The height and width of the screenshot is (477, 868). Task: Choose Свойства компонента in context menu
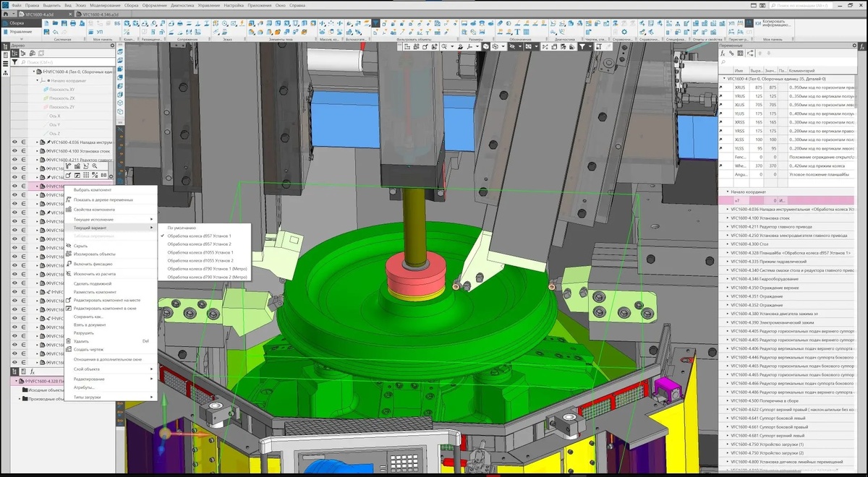(94, 210)
